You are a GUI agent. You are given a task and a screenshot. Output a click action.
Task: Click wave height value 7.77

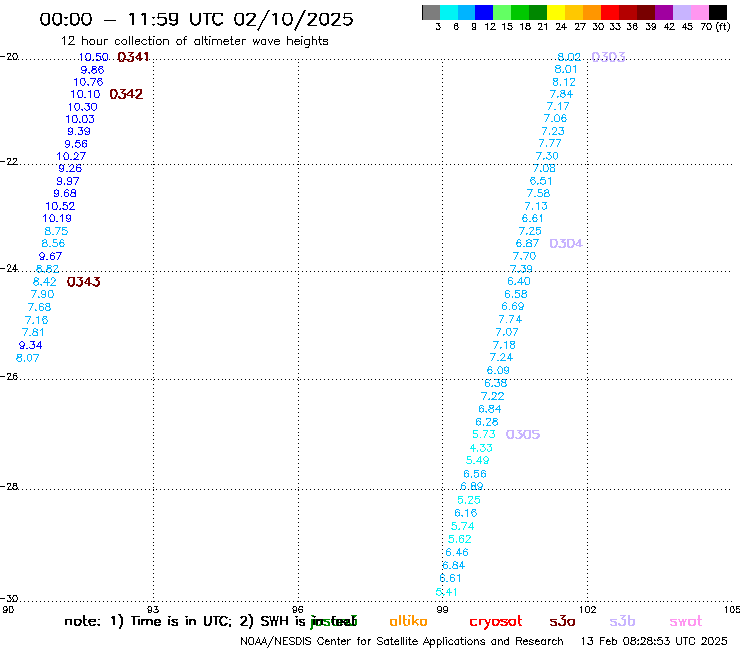(x=550, y=143)
